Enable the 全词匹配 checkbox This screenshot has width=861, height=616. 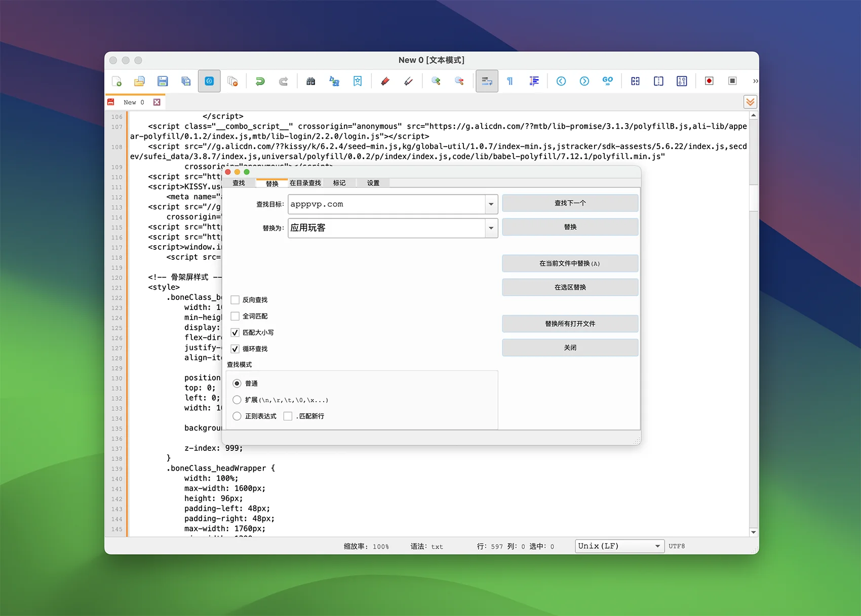235,316
